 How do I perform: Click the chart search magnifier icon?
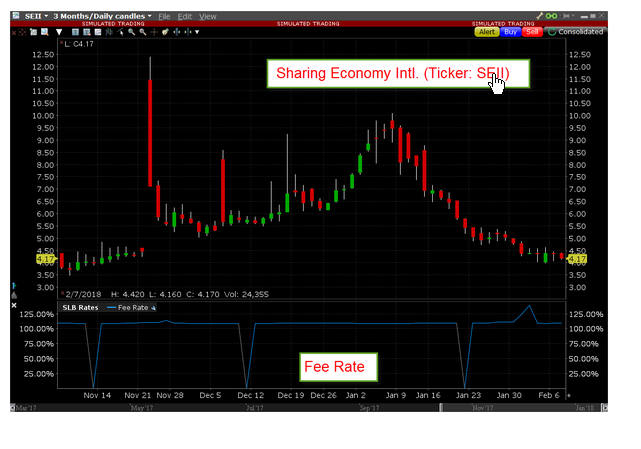pyautogui.click(x=45, y=32)
